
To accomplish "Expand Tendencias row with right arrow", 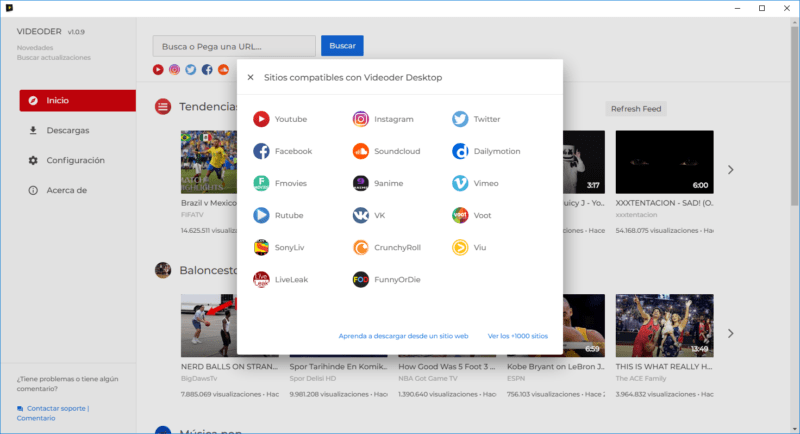I will [730, 170].
